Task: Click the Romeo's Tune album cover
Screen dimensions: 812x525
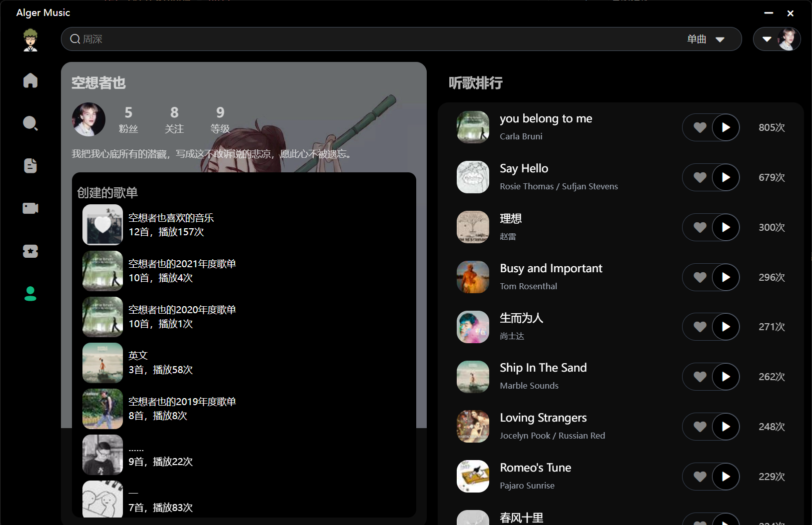Action: [472, 476]
